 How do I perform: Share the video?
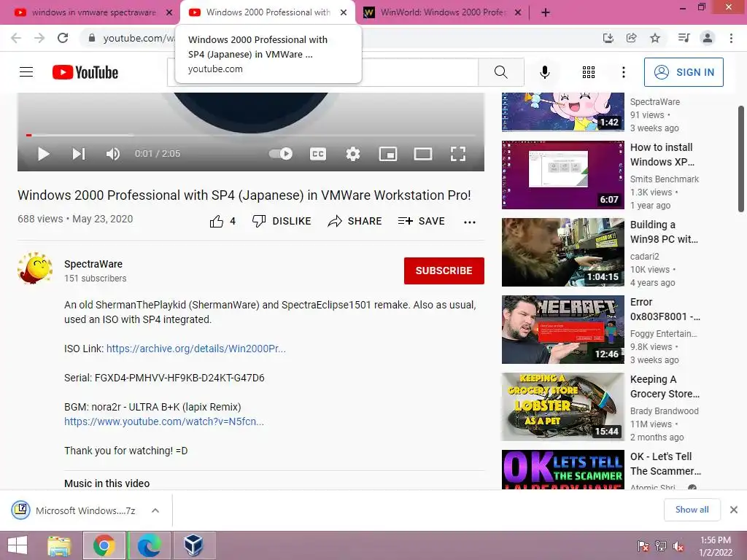[355, 221]
